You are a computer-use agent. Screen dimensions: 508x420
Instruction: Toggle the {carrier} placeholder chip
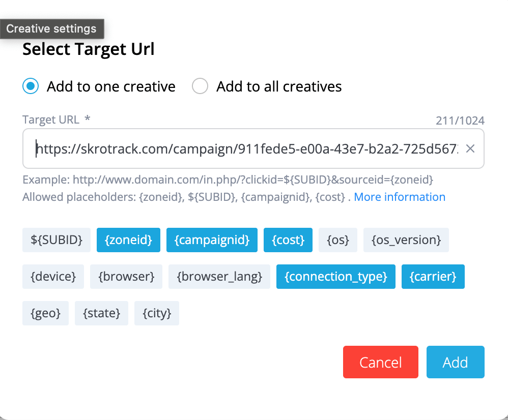click(x=433, y=277)
